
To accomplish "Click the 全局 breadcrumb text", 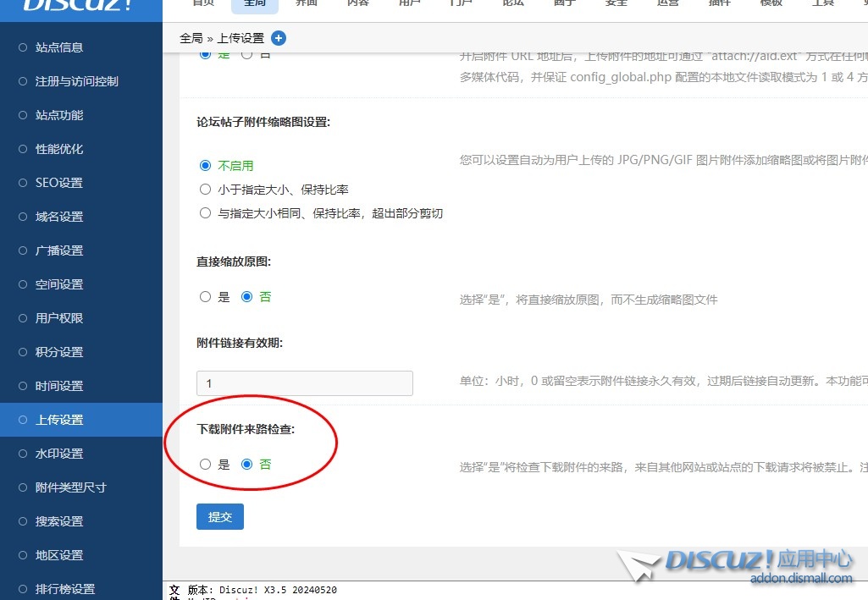I will click(191, 38).
